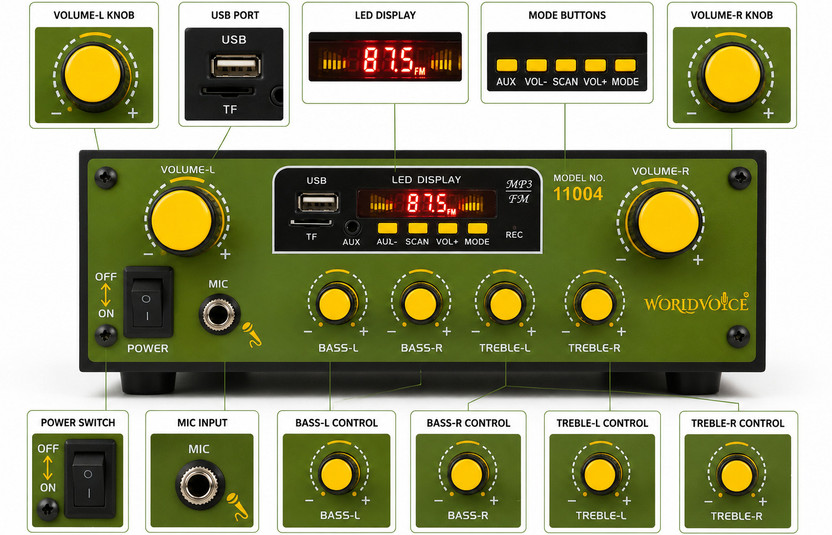This screenshot has width=832, height=535.
Task: Click the knob in the VOLUME-L KNOB callout
Action: (93, 74)
